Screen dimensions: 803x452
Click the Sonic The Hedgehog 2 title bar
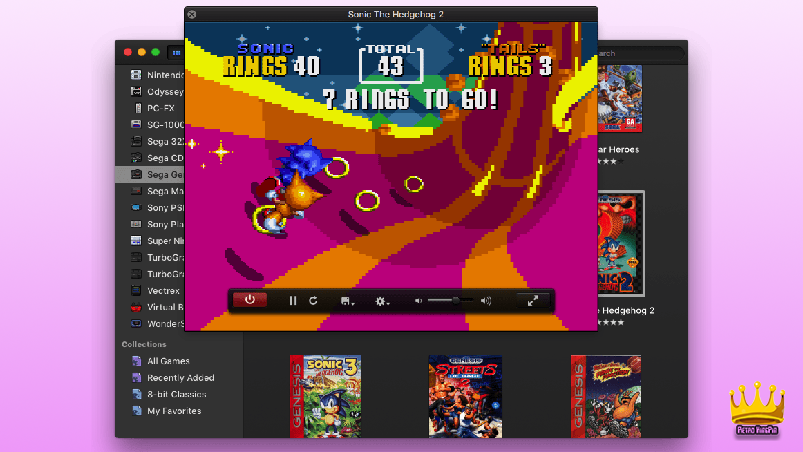click(395, 14)
